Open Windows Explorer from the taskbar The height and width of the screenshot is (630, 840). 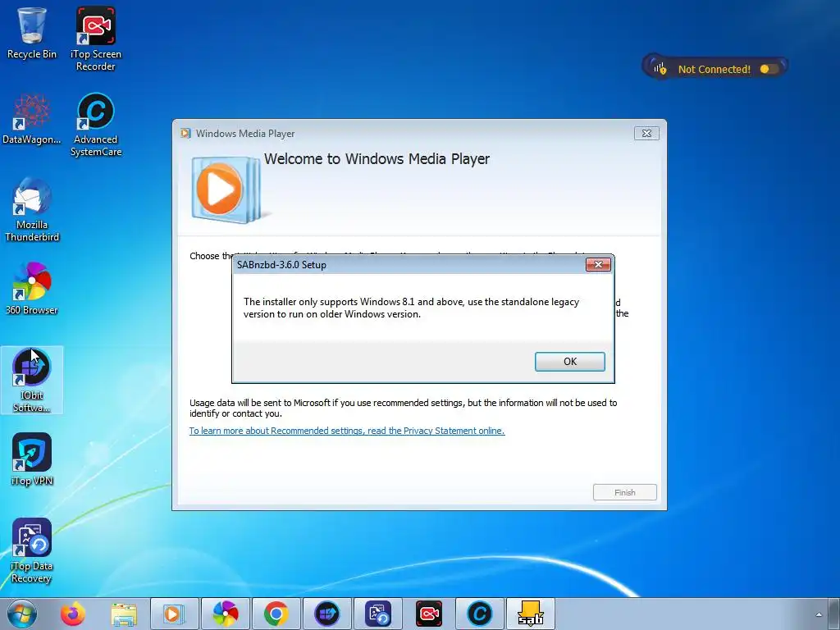(124, 614)
